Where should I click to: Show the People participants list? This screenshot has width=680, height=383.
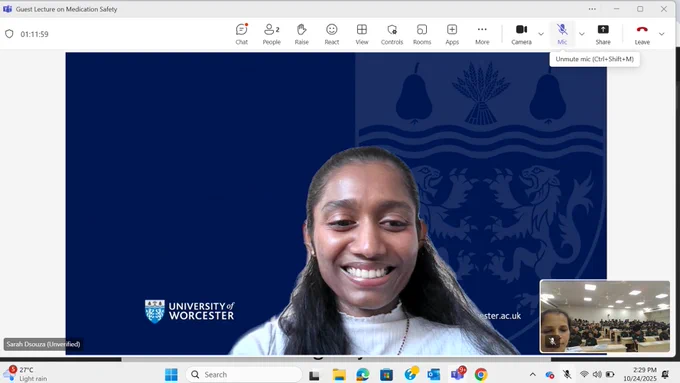click(271, 34)
